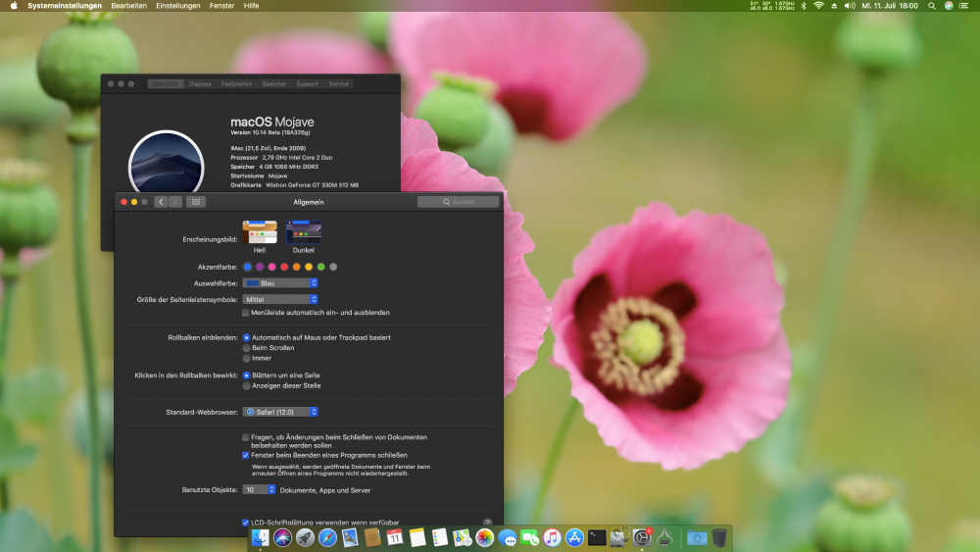The width and height of the screenshot is (980, 552).
Task: Choose the graphite accent color
Action: tap(333, 267)
